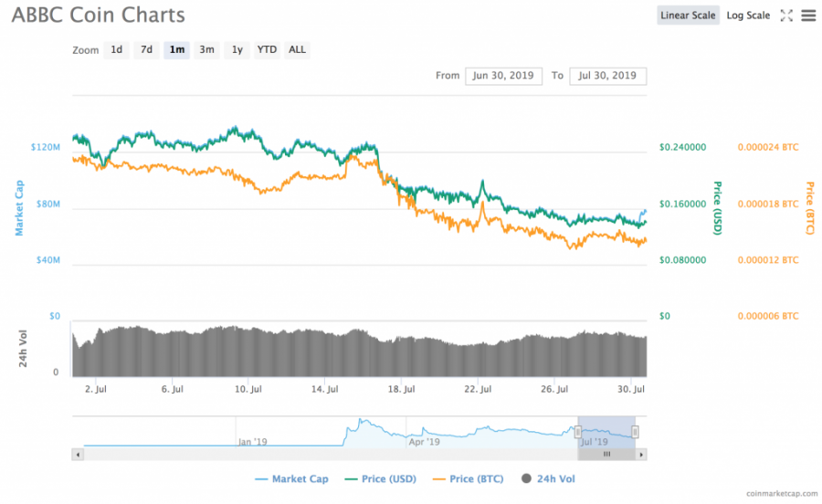The image size is (822, 504).
Task: Click the 0.000024 BTC axis label
Action: 768,147
